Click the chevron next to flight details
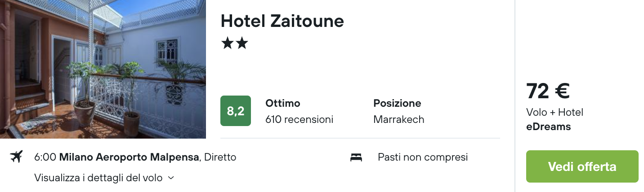 [x=171, y=178]
